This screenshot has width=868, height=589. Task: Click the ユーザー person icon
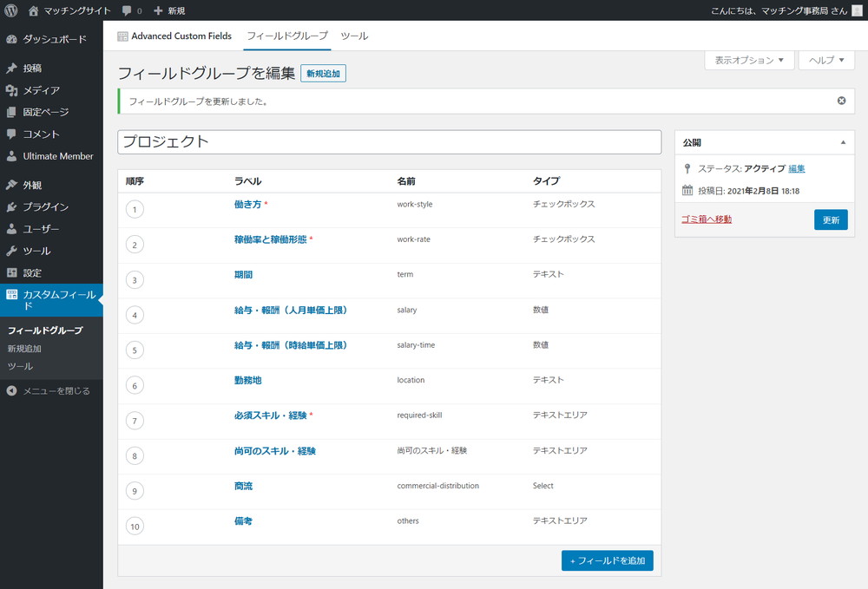[x=11, y=228]
